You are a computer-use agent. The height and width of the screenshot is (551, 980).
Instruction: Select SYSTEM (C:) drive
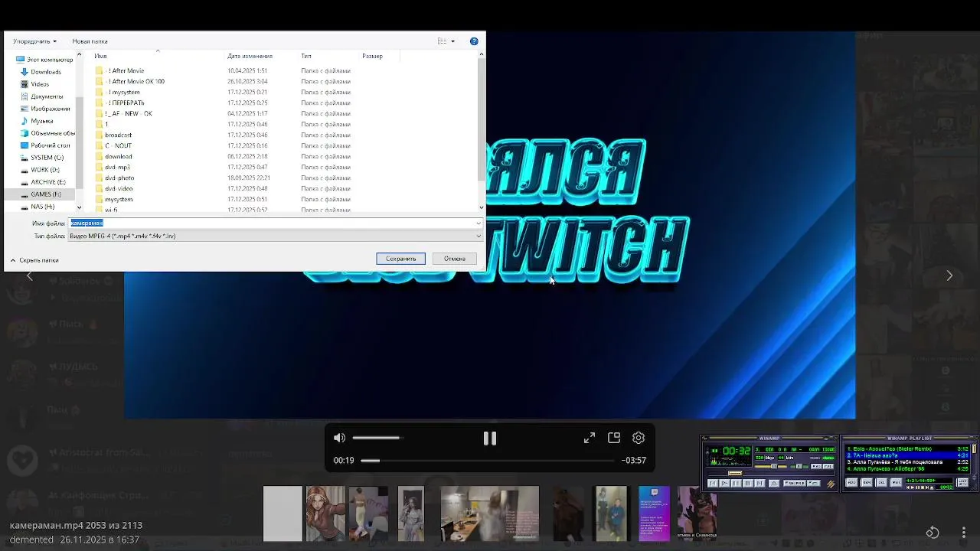[42, 158]
